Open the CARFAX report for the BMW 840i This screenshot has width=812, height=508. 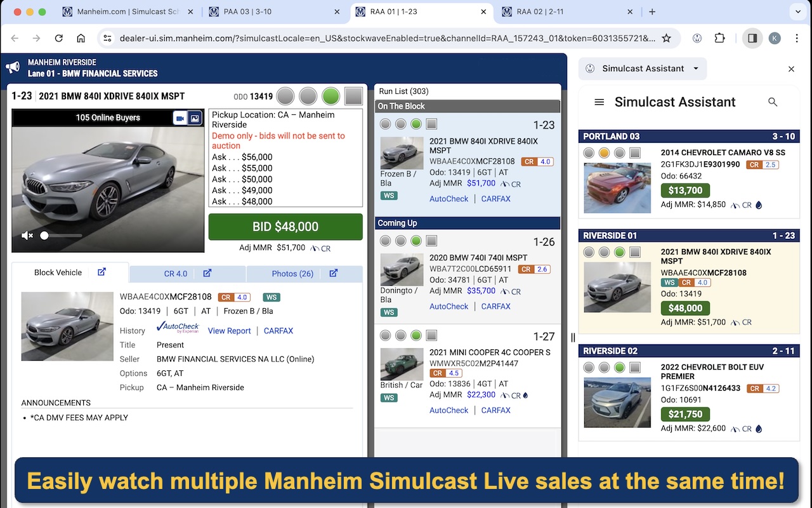(278, 330)
